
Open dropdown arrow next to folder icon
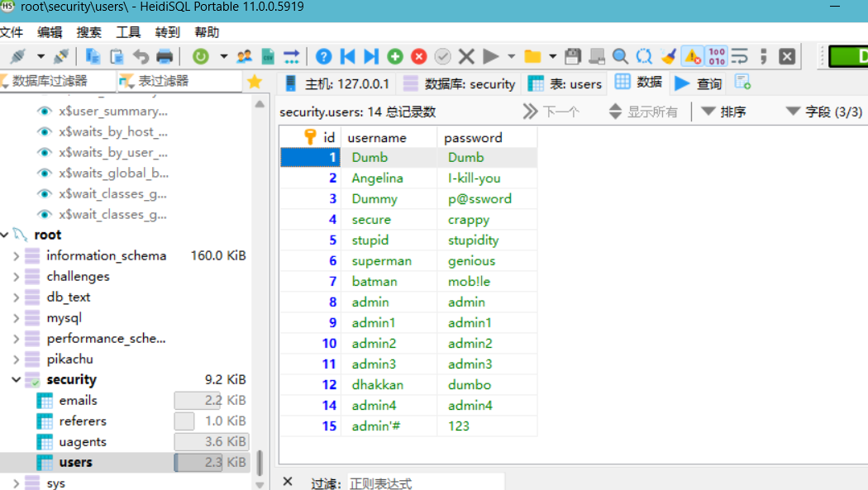tap(552, 56)
